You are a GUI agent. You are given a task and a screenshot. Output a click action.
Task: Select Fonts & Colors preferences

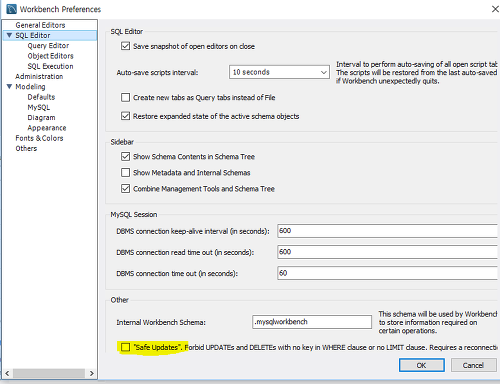39,138
